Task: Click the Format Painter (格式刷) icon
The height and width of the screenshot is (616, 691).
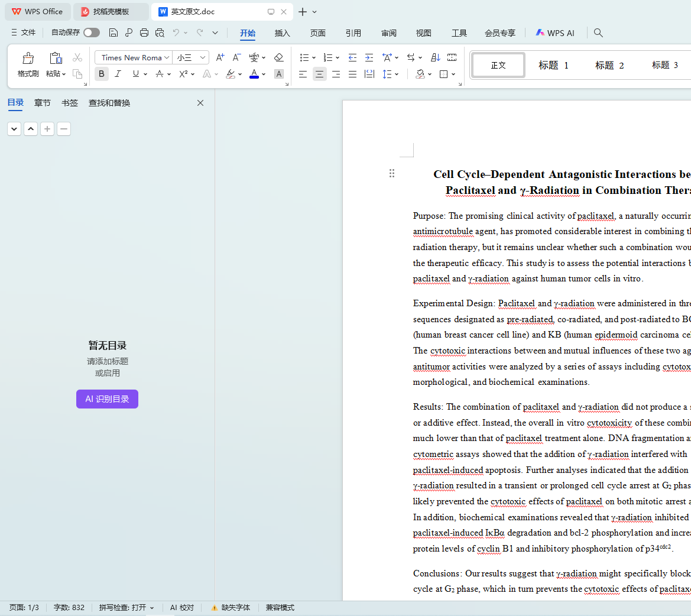Action: point(28,58)
